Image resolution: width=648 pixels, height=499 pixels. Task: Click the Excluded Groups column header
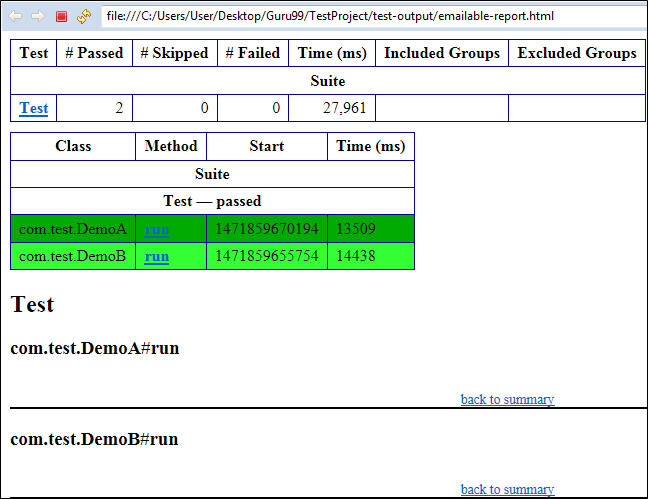(576, 53)
